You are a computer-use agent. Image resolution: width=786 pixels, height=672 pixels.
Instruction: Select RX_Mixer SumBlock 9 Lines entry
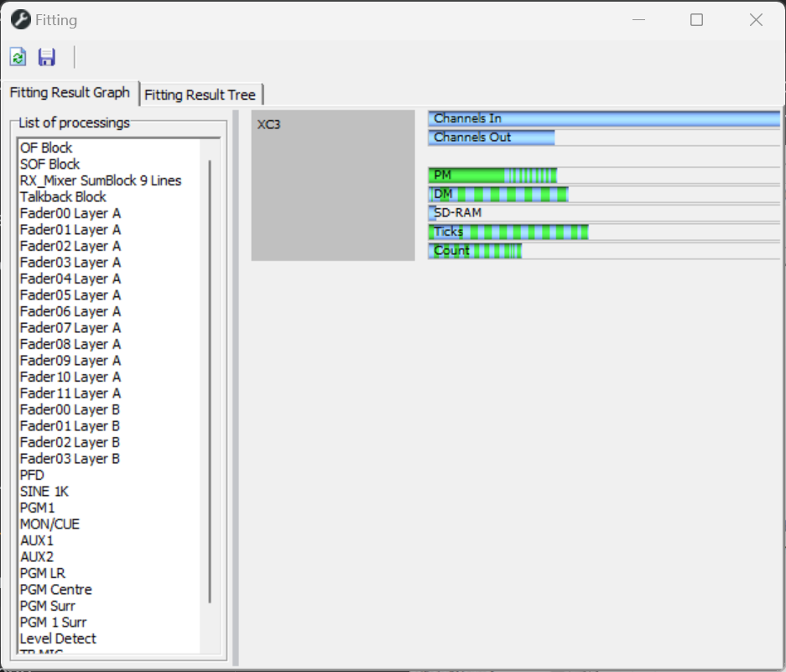[101, 180]
